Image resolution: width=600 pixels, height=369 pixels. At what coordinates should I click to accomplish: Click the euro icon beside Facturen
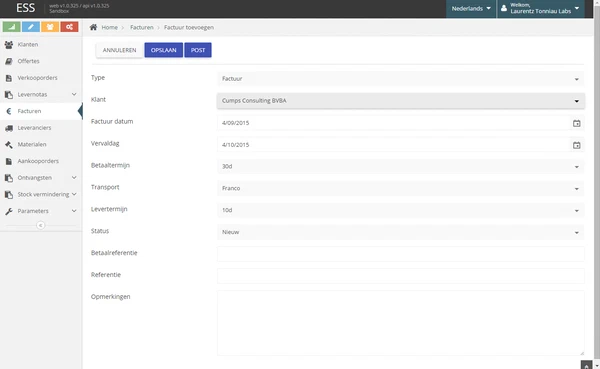click(x=9, y=111)
